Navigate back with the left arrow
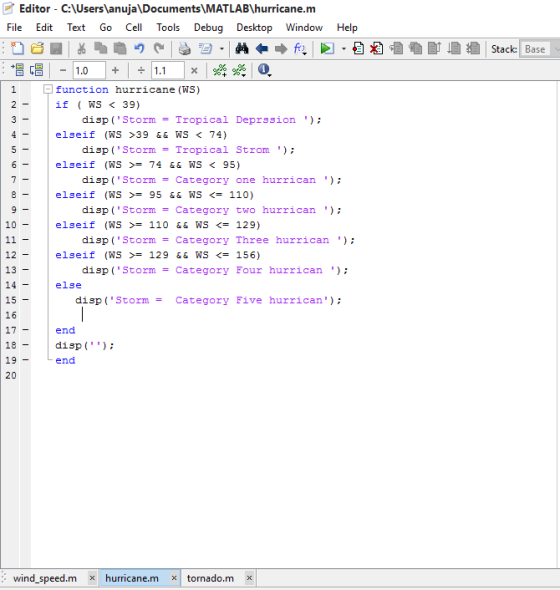 (262, 49)
